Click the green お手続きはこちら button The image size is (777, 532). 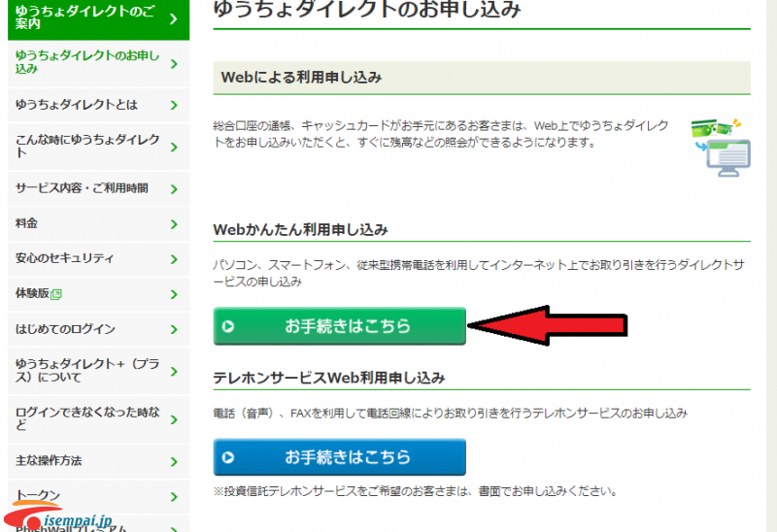point(339,326)
